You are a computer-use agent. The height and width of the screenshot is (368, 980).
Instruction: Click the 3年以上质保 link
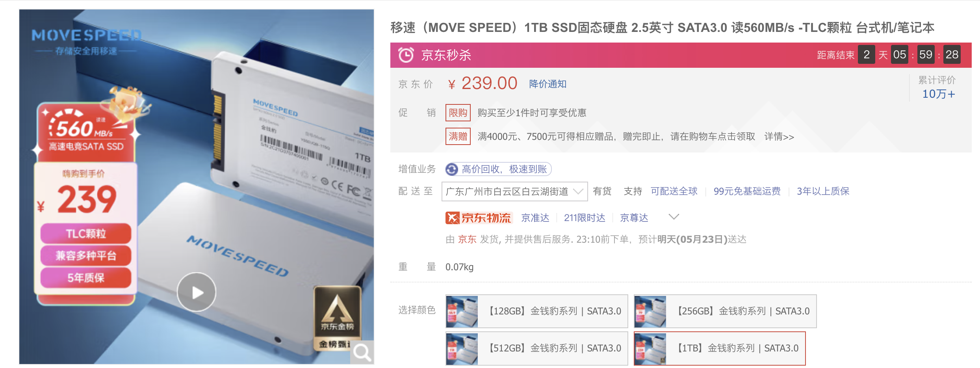pyautogui.click(x=823, y=191)
